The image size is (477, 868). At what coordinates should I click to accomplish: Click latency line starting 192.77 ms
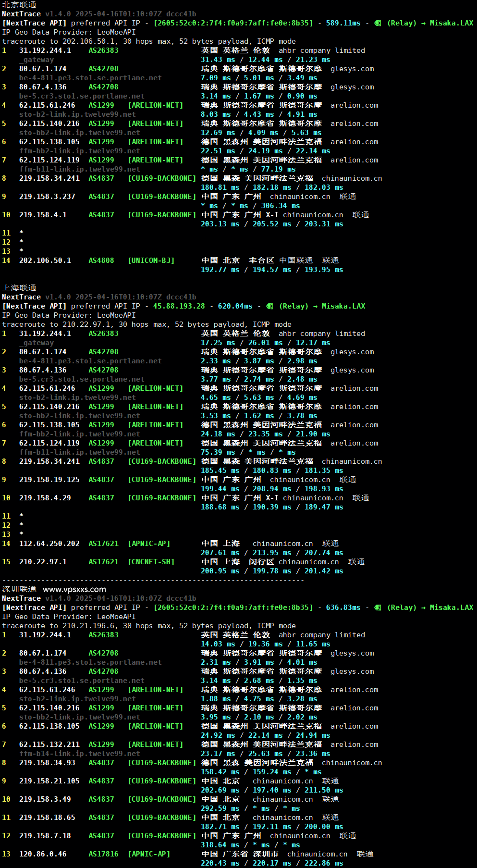click(272, 270)
